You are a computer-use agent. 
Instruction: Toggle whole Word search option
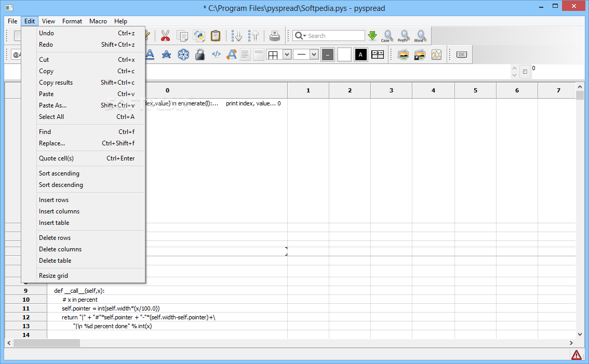tap(420, 36)
